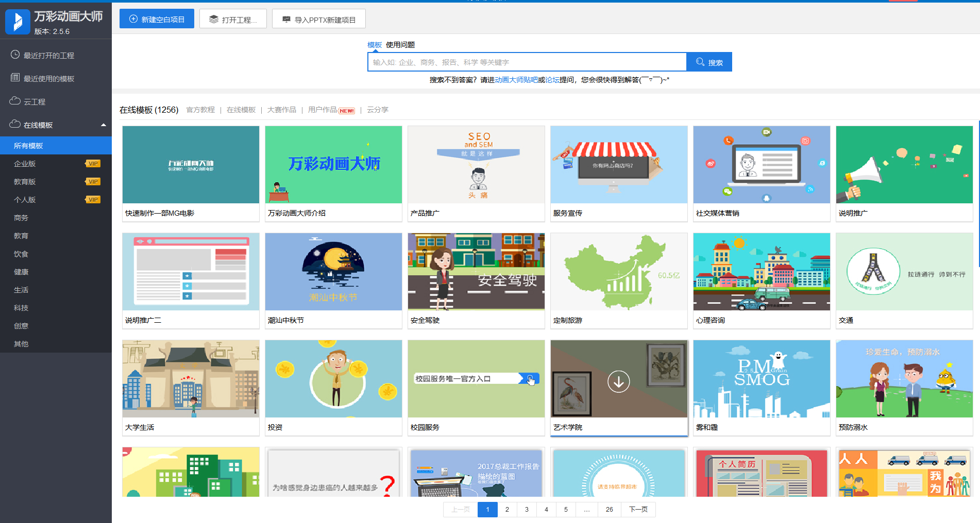980x523 pixels.
Task: Click the 打开工程 button
Action: 233,19
